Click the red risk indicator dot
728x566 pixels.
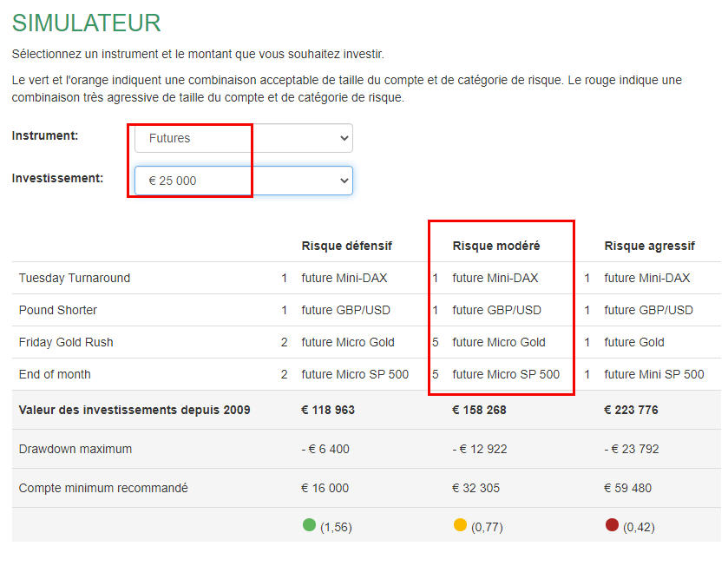click(612, 525)
